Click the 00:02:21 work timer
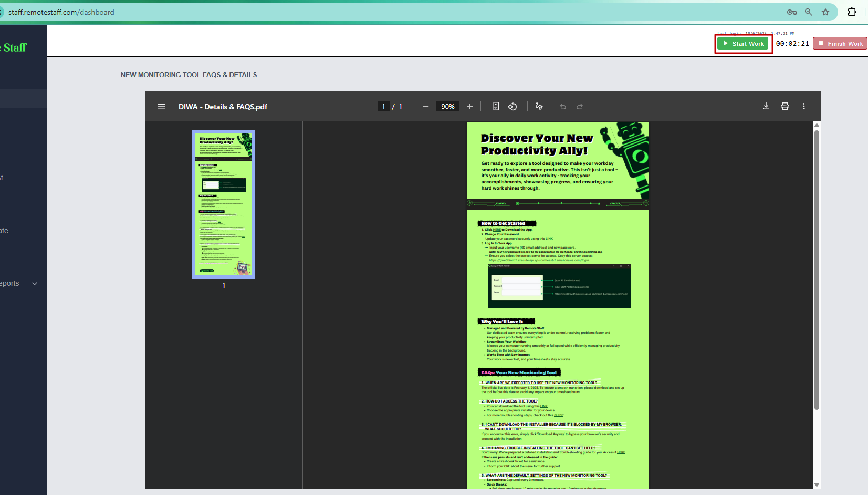Screen dimensions: 868x495 (x=792, y=44)
